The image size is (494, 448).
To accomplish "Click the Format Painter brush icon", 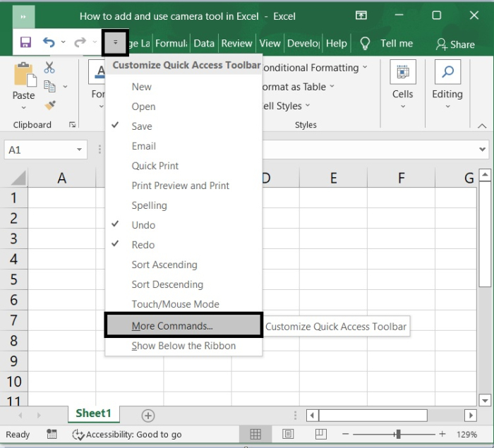I will tap(49, 105).
